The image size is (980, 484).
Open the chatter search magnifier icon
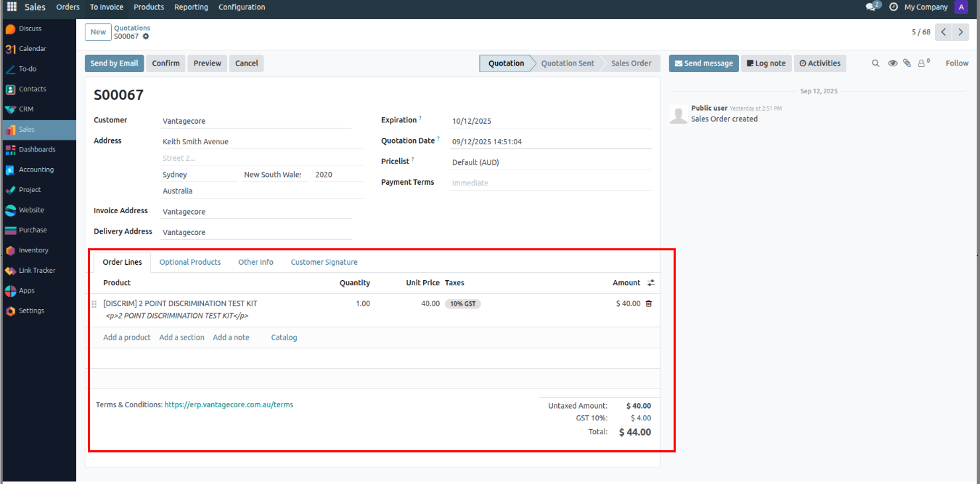[875, 64]
